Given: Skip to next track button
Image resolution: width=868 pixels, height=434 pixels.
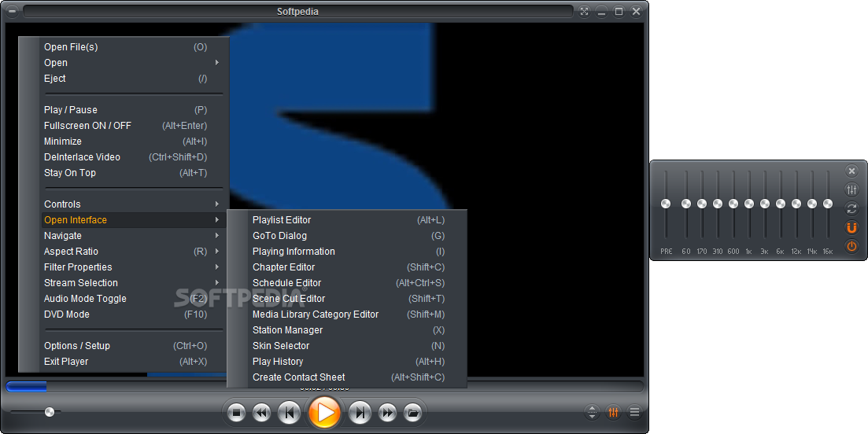Looking at the screenshot, I should 360,413.
